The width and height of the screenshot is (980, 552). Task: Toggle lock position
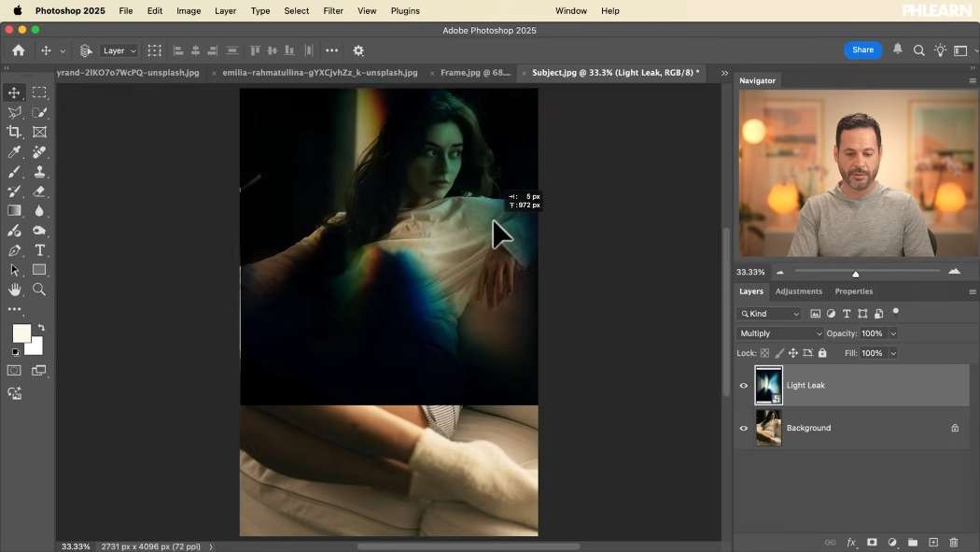793,353
